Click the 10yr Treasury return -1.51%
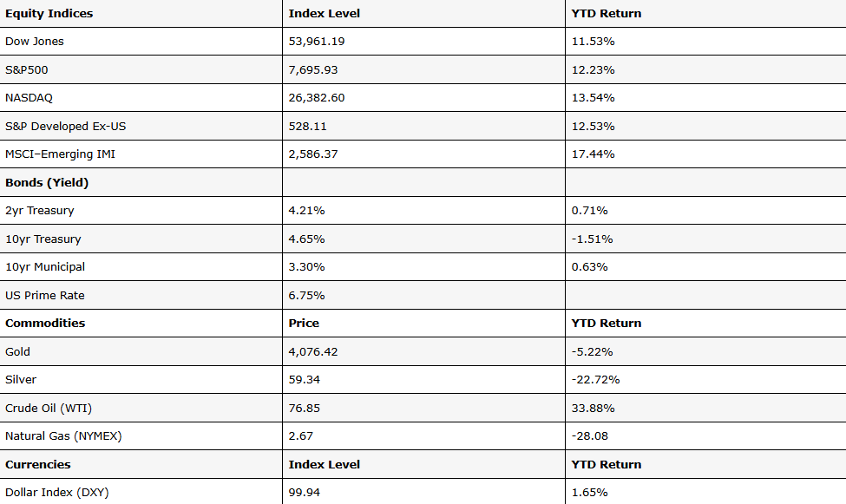Image resolution: width=846 pixels, height=504 pixels. pos(592,239)
